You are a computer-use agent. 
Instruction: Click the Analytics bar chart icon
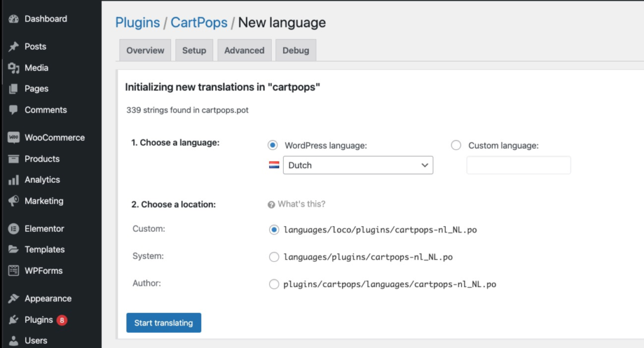14,180
